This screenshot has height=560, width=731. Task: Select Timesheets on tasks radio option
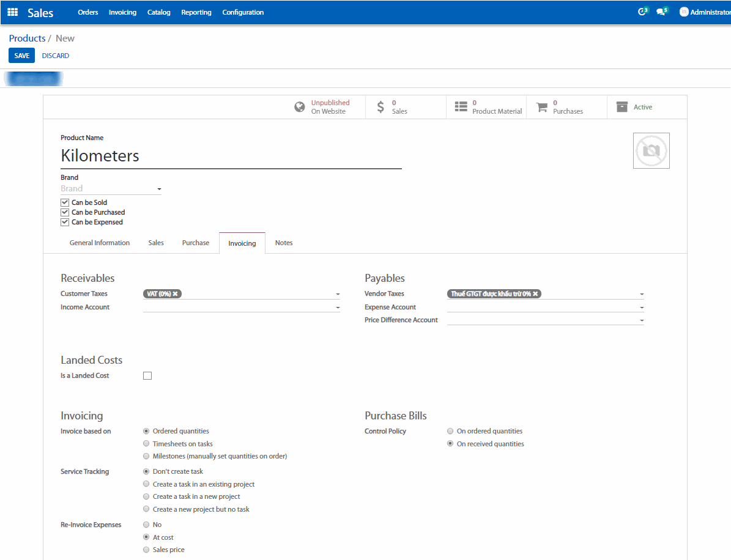(x=146, y=444)
